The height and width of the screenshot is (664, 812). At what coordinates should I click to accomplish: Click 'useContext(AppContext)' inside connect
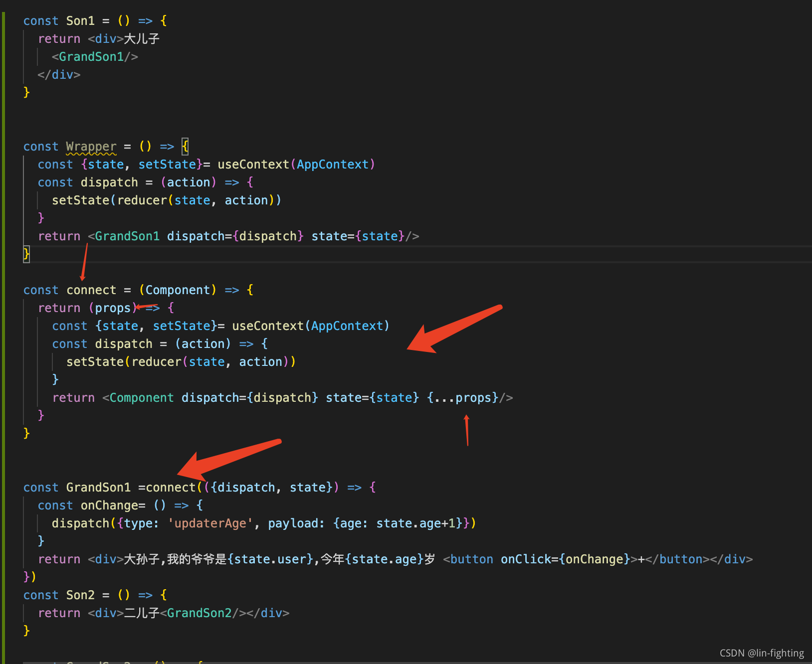[311, 326]
